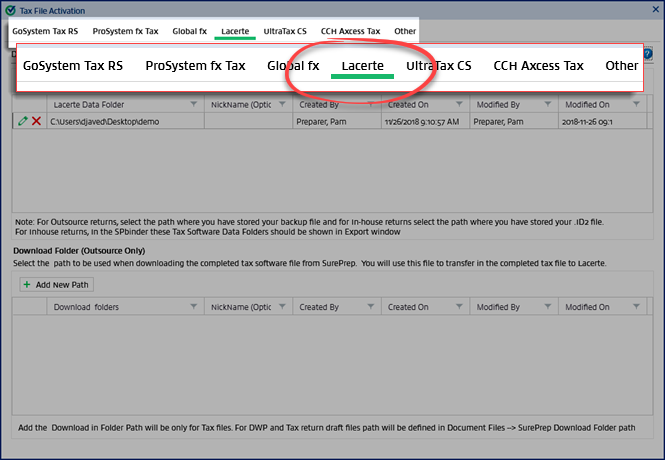Open Created On filter in the Download Folder table
Screen dimensions: 665x460
point(458,308)
